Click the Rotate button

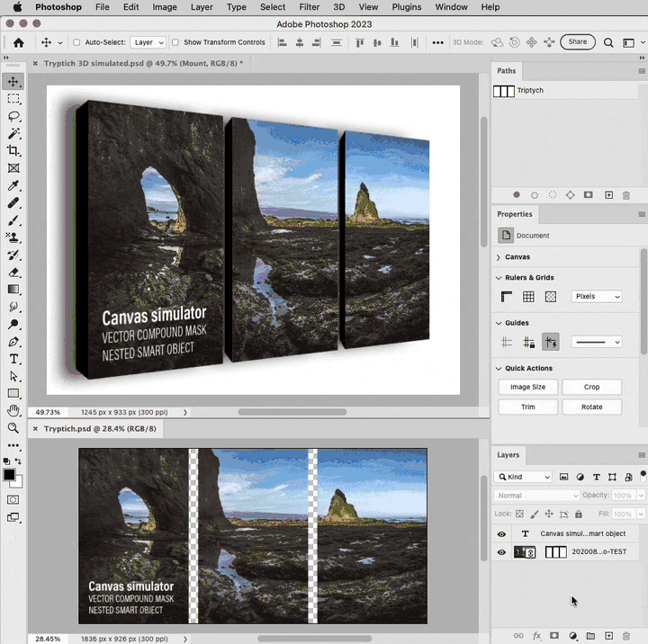point(592,407)
